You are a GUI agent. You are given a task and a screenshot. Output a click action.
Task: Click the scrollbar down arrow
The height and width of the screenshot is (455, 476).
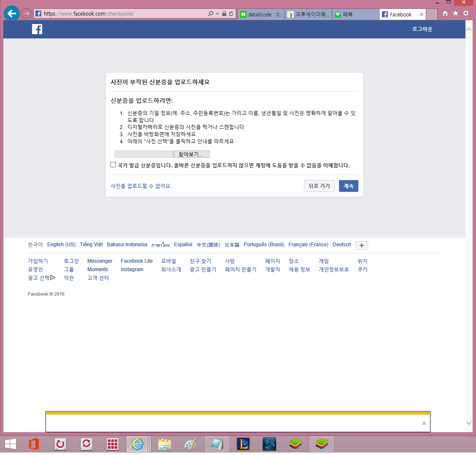(469, 423)
